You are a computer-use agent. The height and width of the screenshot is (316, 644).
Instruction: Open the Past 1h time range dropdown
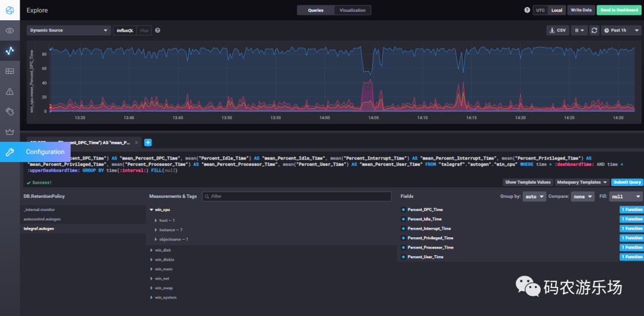619,30
